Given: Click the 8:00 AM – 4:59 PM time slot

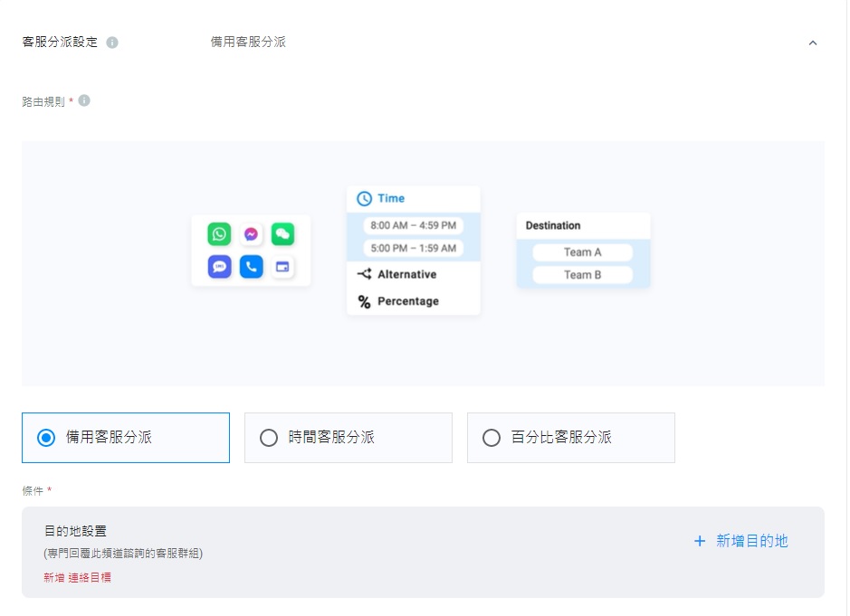Looking at the screenshot, I should 413,225.
